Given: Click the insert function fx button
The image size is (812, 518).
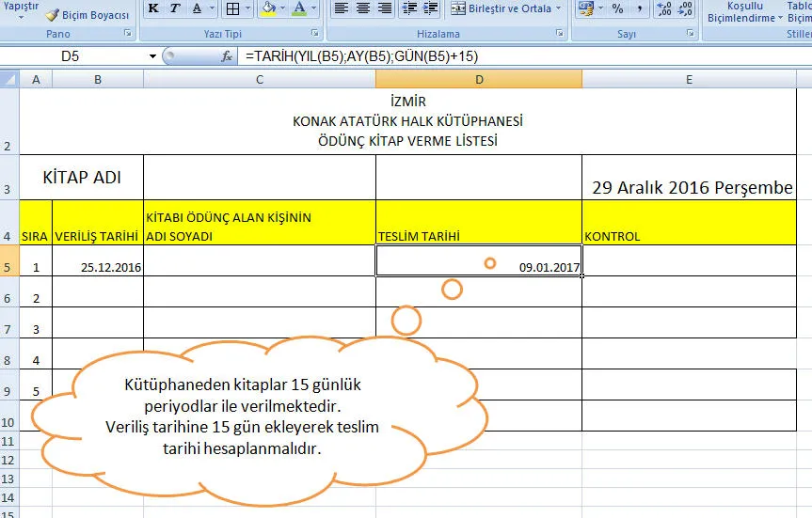Looking at the screenshot, I should (x=227, y=56).
